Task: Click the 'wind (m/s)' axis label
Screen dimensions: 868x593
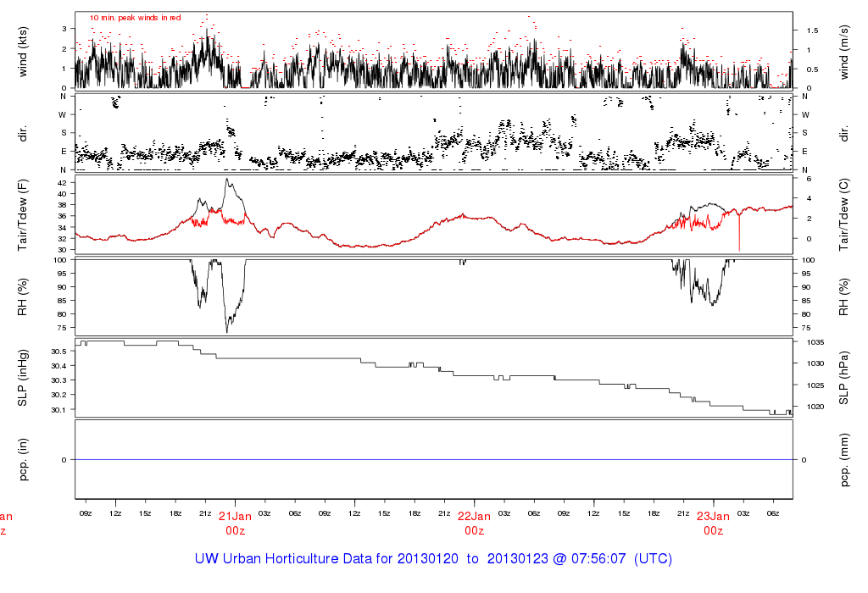Action: (x=843, y=52)
